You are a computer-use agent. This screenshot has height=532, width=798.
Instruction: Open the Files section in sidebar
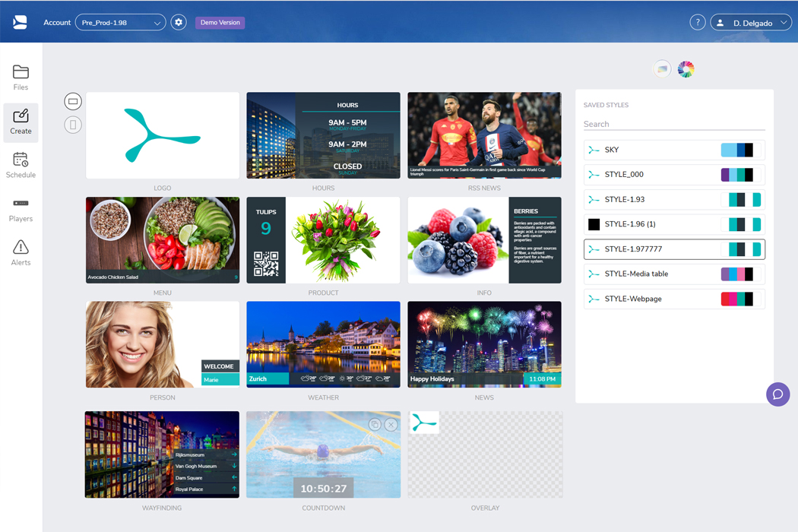pyautogui.click(x=21, y=78)
